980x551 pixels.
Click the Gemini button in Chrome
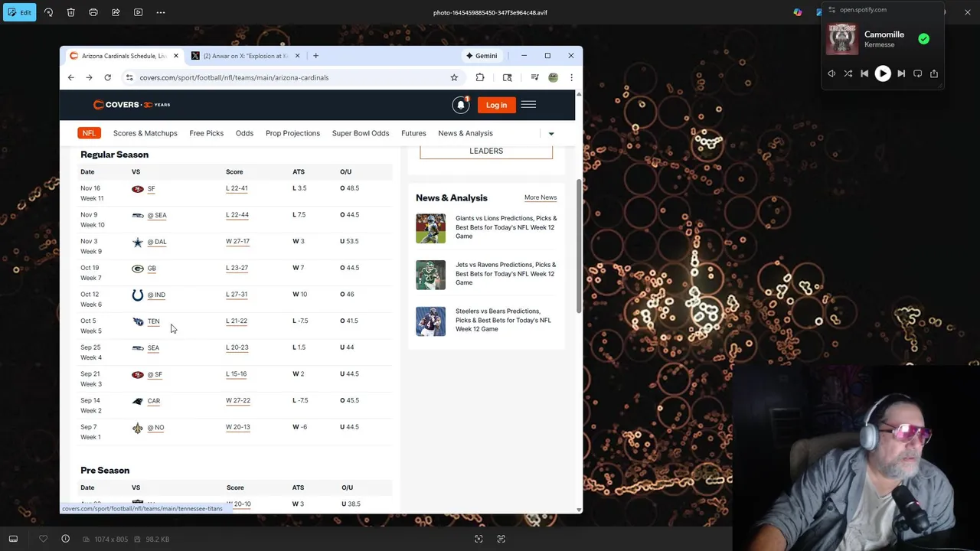coord(482,56)
